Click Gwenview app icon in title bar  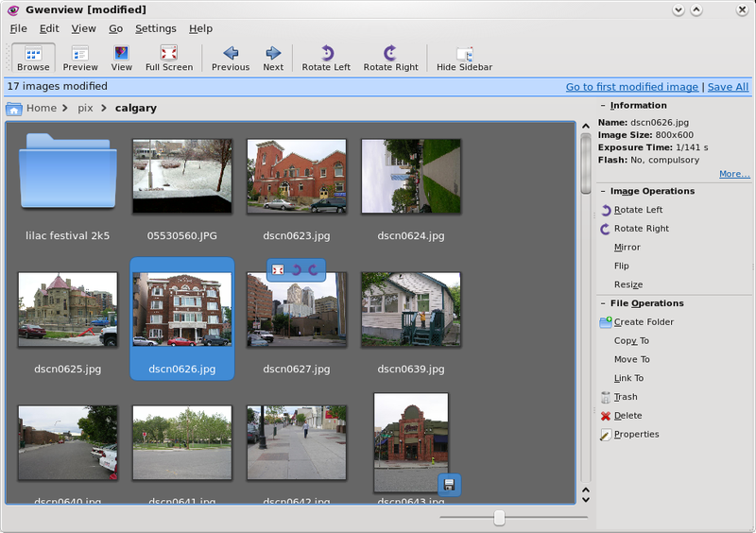coord(13,10)
